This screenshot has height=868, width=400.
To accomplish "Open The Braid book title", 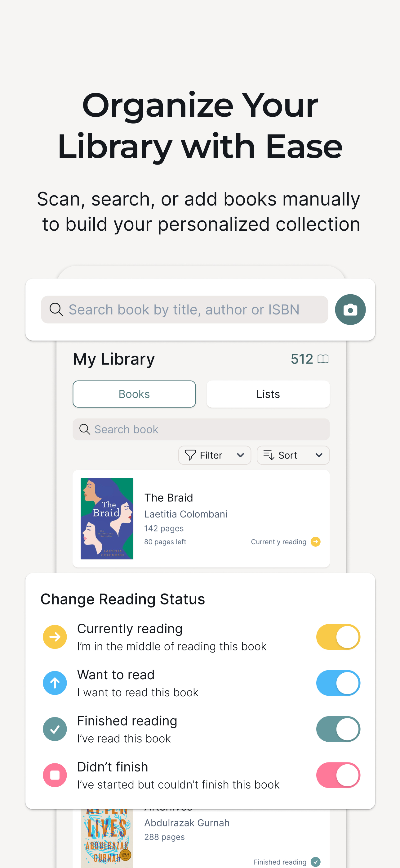I will coord(169,498).
